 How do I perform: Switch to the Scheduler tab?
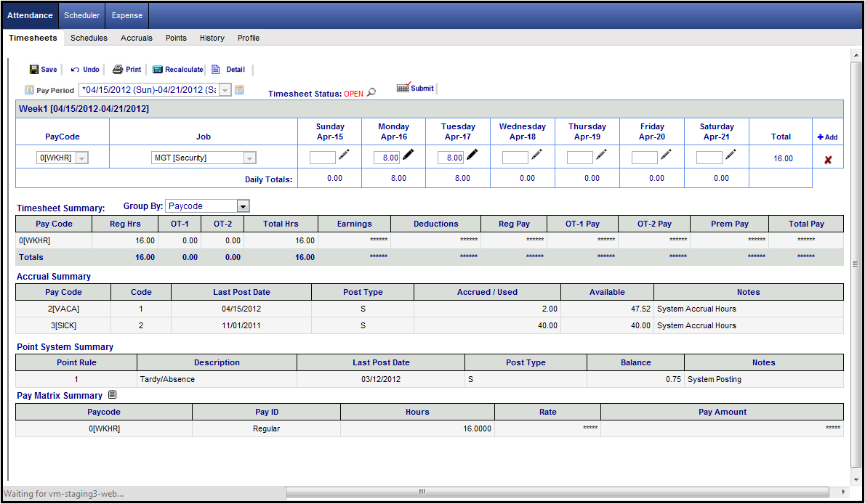(x=81, y=15)
